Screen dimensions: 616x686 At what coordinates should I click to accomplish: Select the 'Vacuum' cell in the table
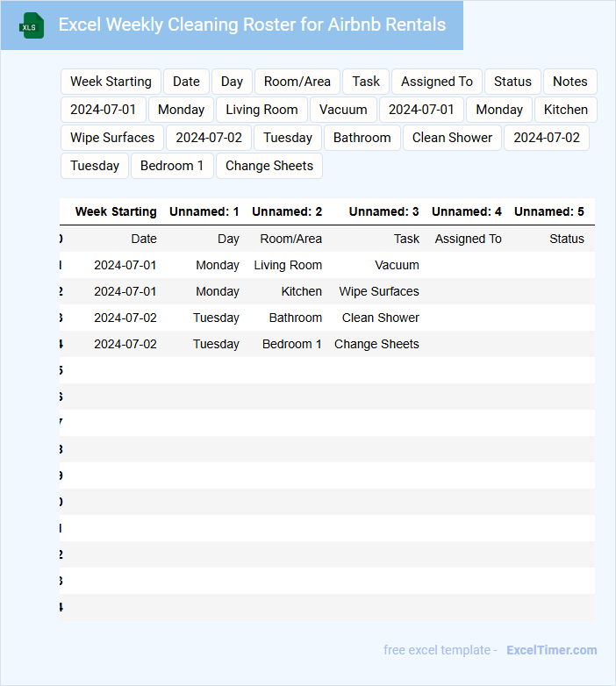[397, 265]
